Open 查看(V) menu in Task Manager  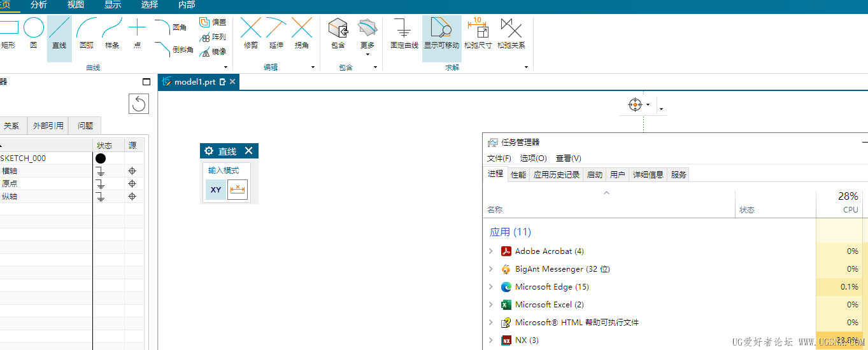pyautogui.click(x=569, y=158)
